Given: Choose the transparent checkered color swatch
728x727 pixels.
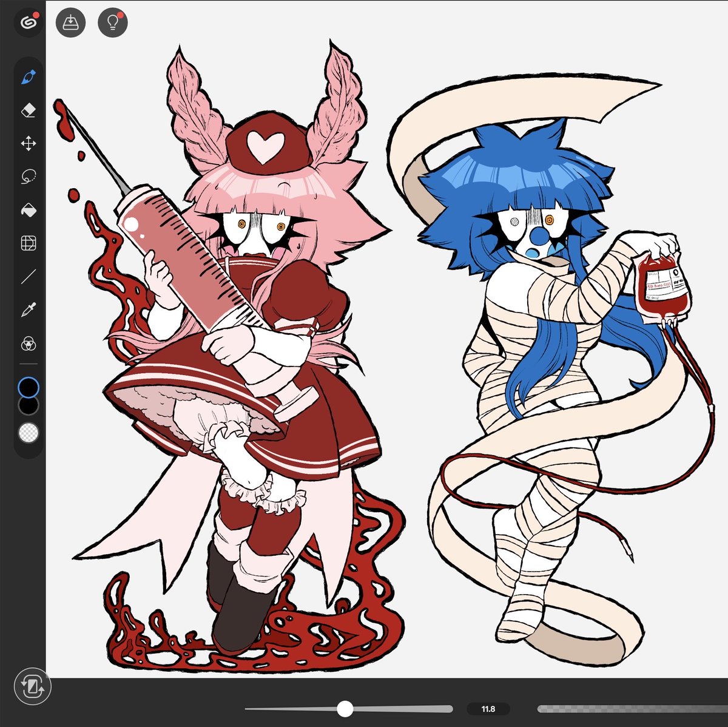Looking at the screenshot, I should 29,433.
